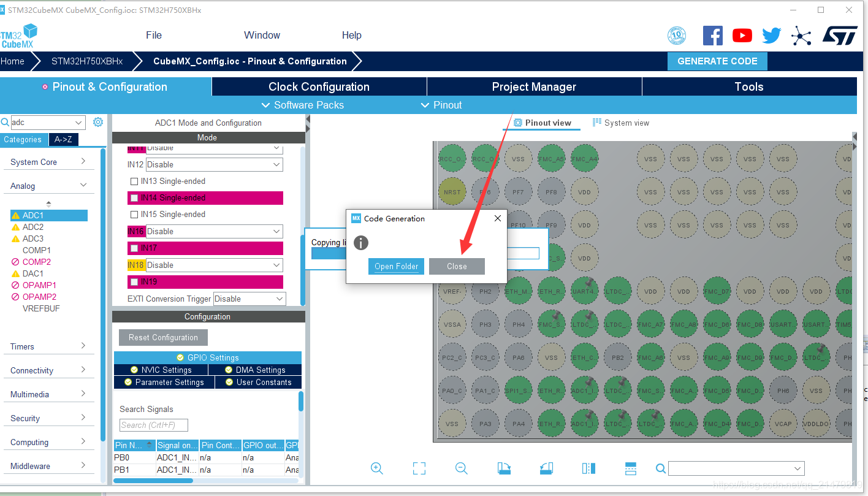
Task: Open the File menu
Action: pyautogui.click(x=154, y=35)
